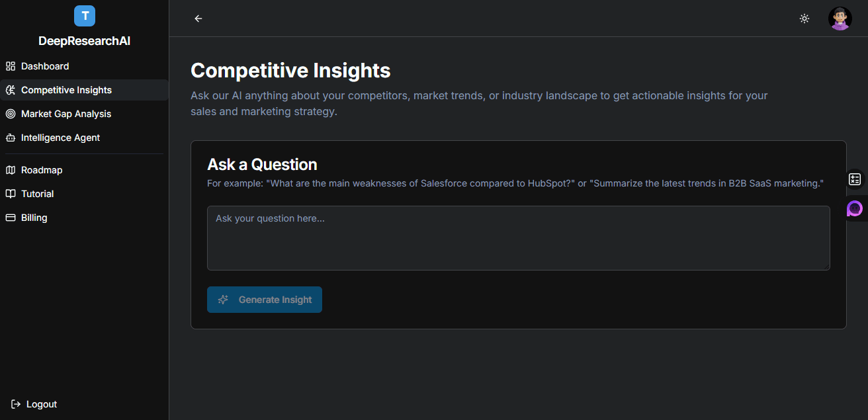Toggle light mode with the sun icon
Viewport: 868px width, 420px height.
pyautogui.click(x=804, y=19)
